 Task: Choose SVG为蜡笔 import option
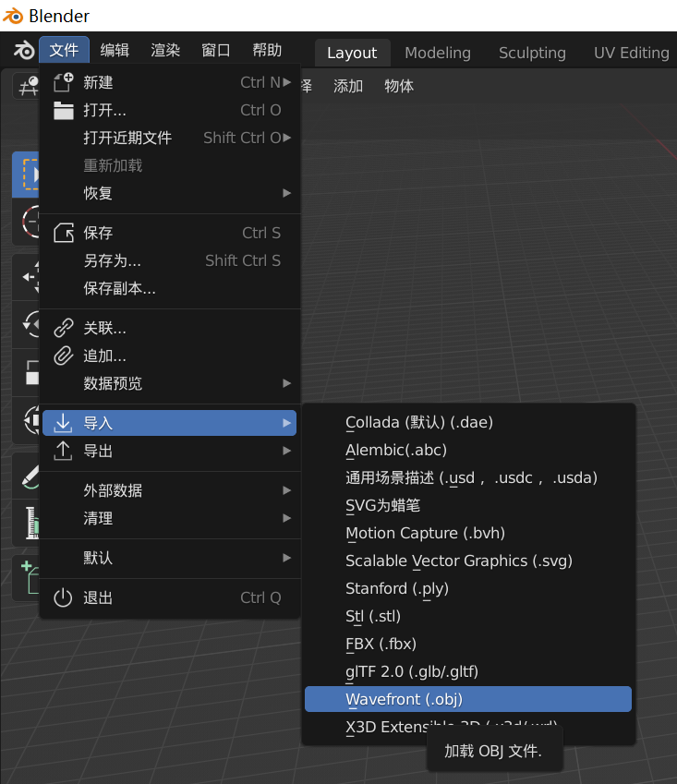[x=468, y=505]
